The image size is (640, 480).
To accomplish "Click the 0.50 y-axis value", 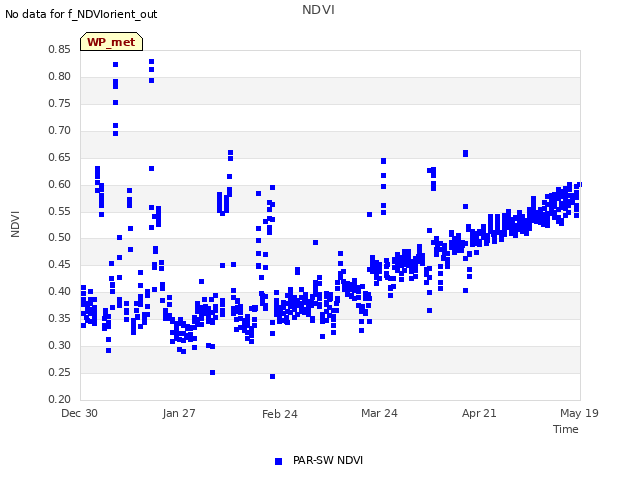I will [x=60, y=237].
